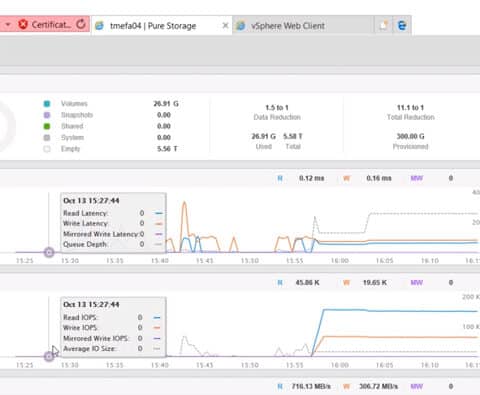Click the 5.58 T Total capacity value
The width and height of the screenshot is (480, 395).
(x=293, y=136)
